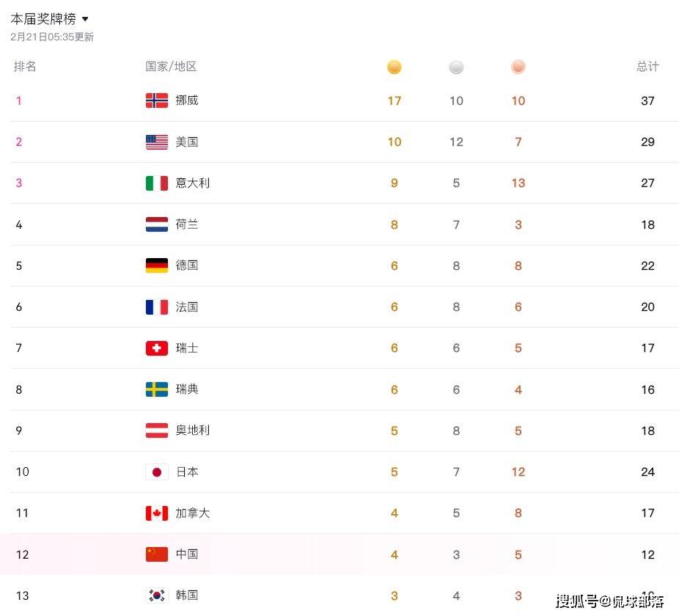This screenshot has width=679, height=616.
Task: Click the 总计 column header
Action: (647, 67)
